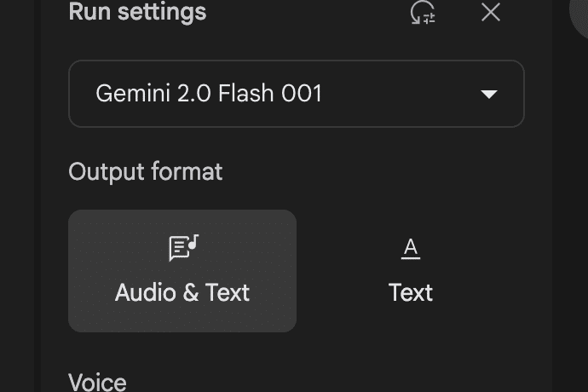Click the Output format section label

coord(146,171)
